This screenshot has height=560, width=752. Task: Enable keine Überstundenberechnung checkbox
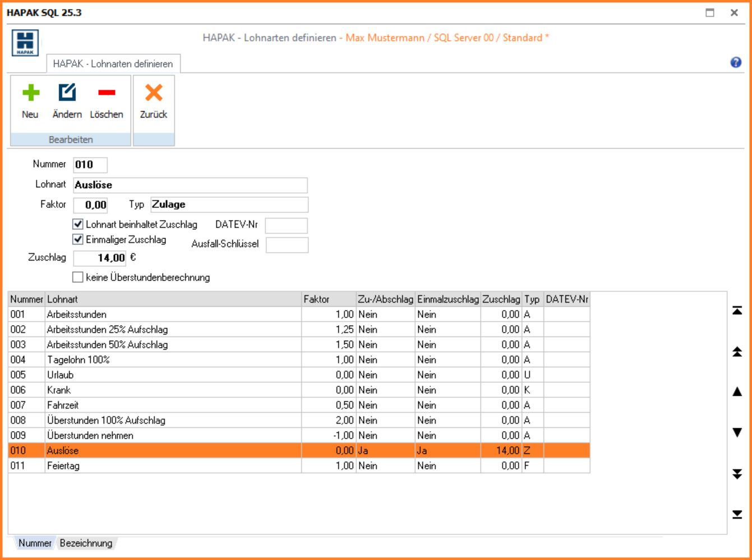tap(78, 277)
